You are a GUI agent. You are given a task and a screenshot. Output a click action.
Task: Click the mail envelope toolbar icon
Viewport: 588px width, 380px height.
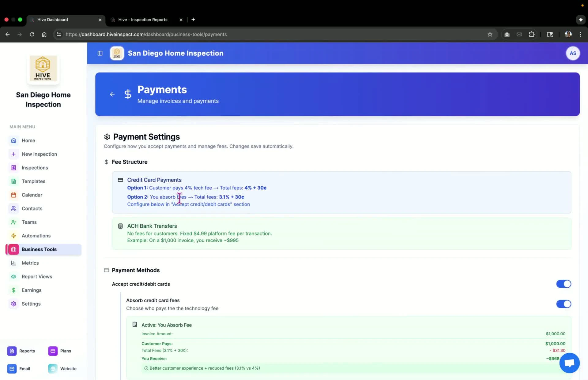tap(519, 34)
